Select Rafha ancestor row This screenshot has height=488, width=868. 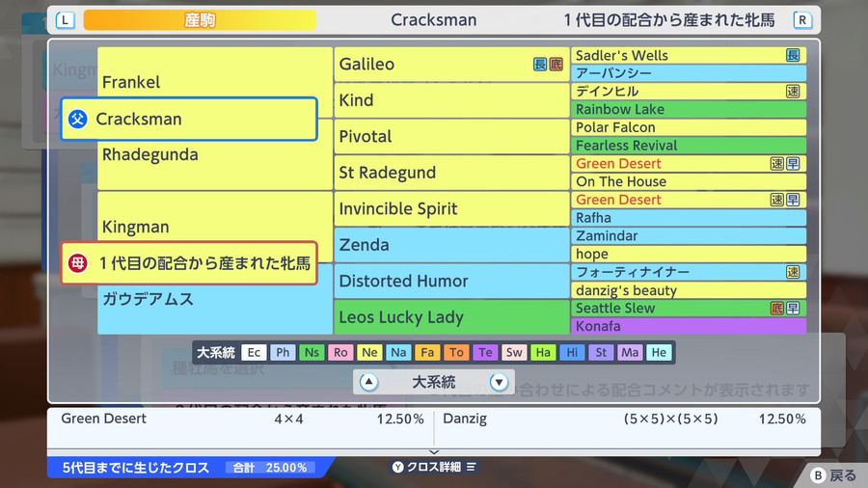pos(689,218)
